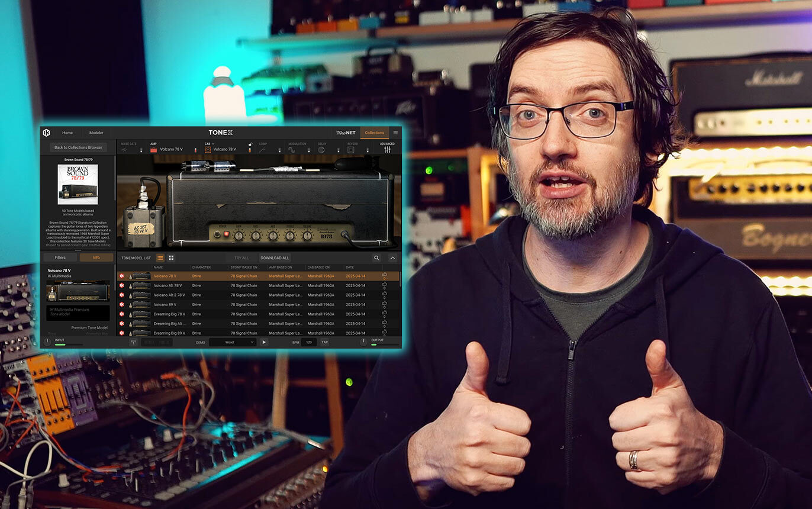Viewport: 812px width, 509px height.
Task: Click the search magnifier in Tone Model List
Action: [x=376, y=258]
